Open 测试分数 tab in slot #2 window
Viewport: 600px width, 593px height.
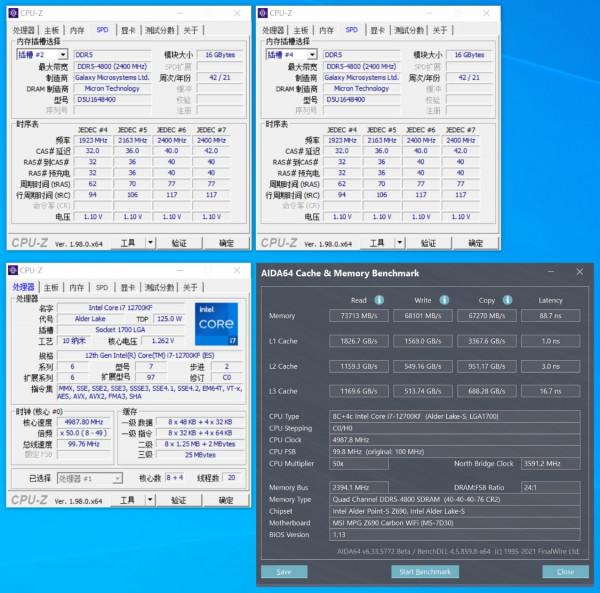click(x=160, y=30)
